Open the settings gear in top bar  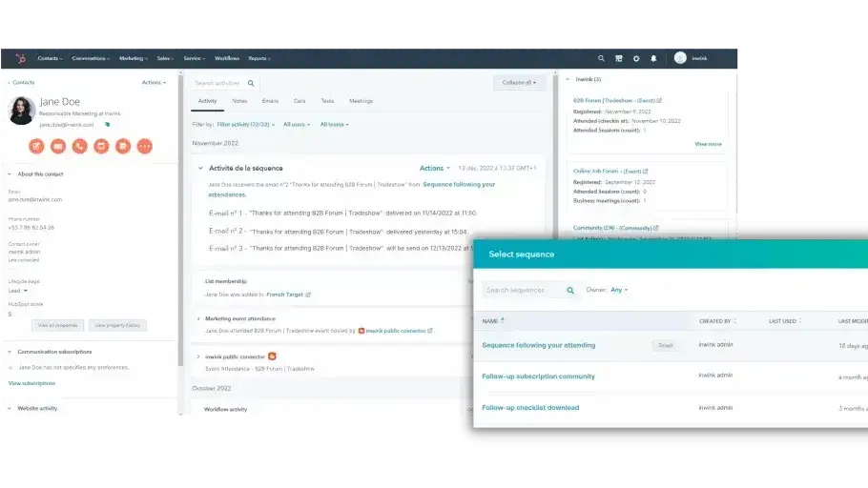(636, 58)
